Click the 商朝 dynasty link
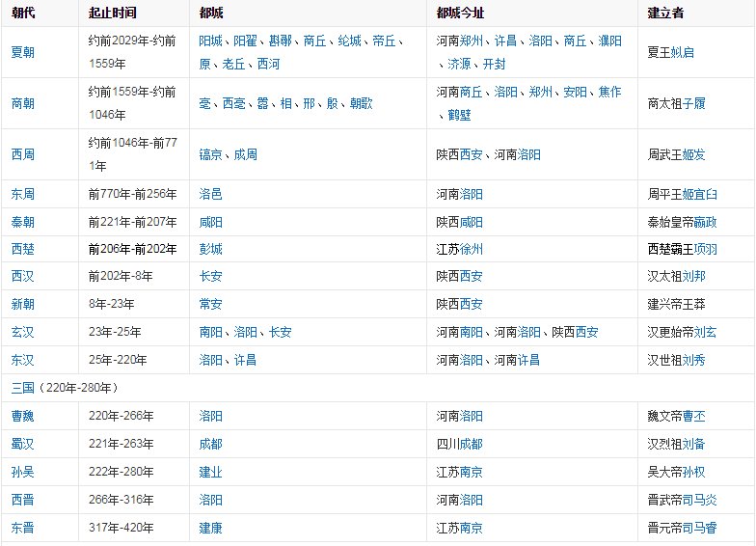Viewport: 756px width, 546px height. pyautogui.click(x=23, y=103)
